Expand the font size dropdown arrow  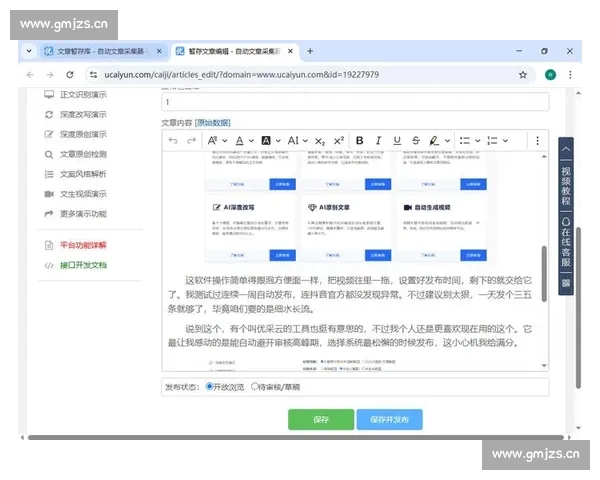click(225, 141)
